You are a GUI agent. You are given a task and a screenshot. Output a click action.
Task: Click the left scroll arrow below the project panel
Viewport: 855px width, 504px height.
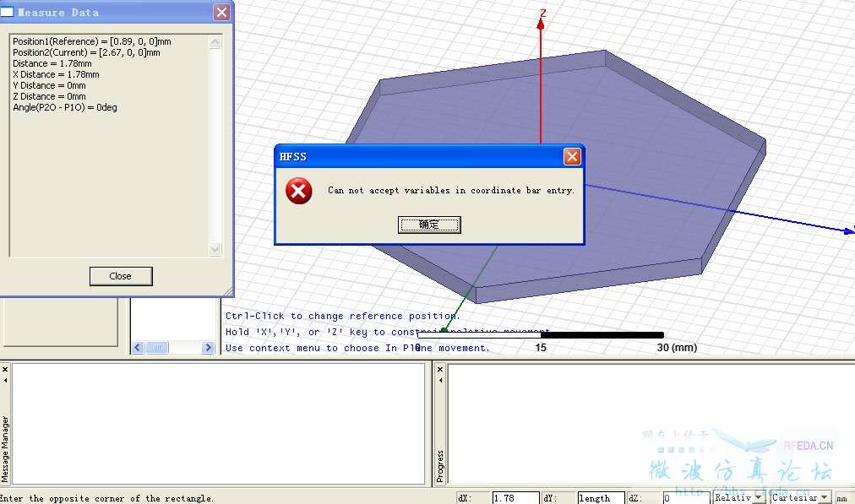(138, 348)
